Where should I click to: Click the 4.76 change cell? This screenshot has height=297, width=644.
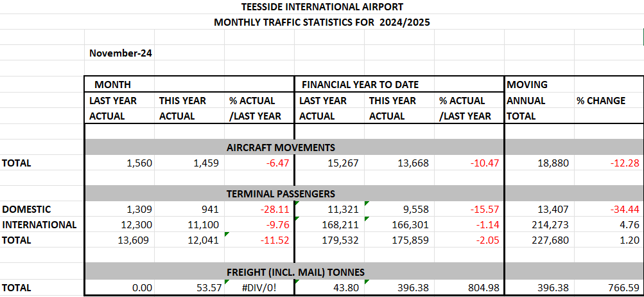608,225
